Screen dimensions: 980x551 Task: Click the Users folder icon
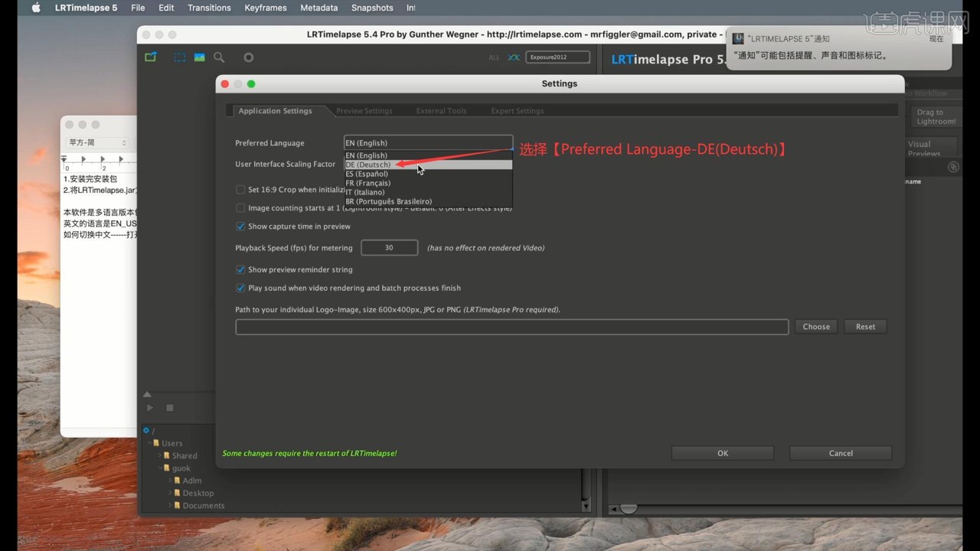pyautogui.click(x=156, y=443)
